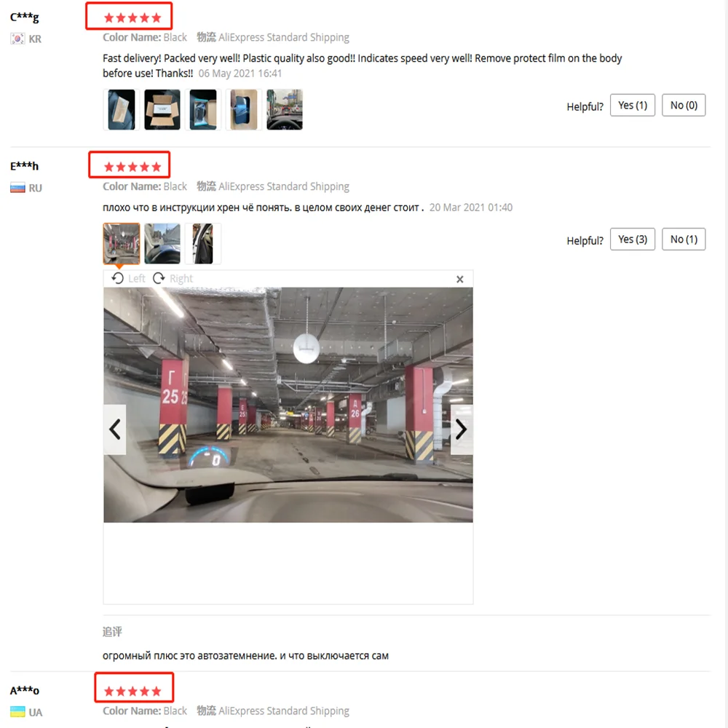
Task: Rotate the review image left
Action: click(128, 278)
